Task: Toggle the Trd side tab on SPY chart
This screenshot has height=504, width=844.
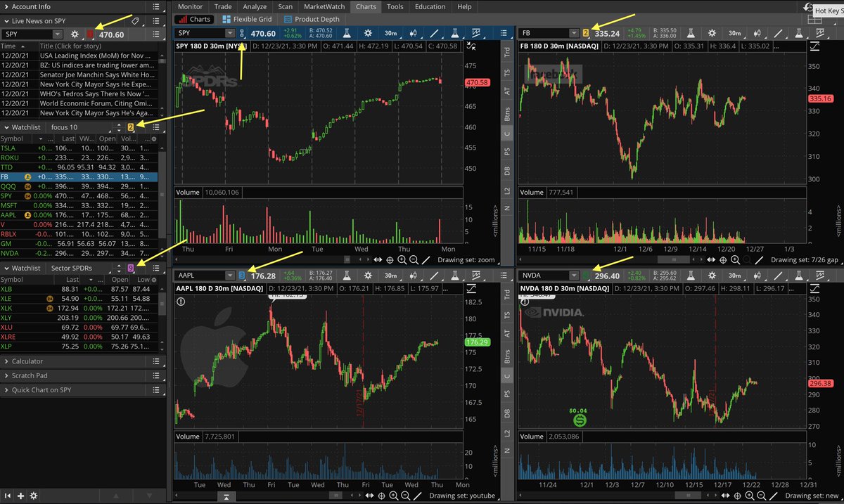Action: point(508,51)
